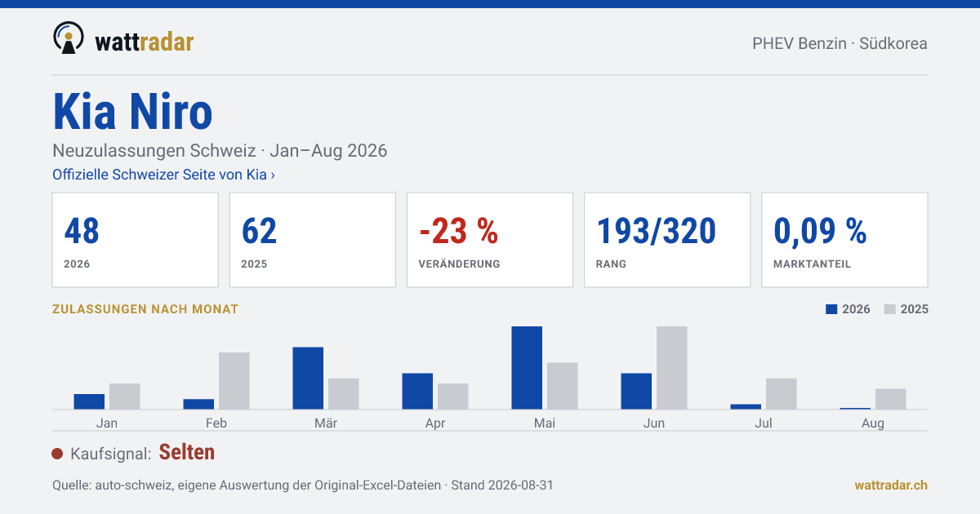Click the Jan month axis label
980x514 pixels.
point(107,423)
